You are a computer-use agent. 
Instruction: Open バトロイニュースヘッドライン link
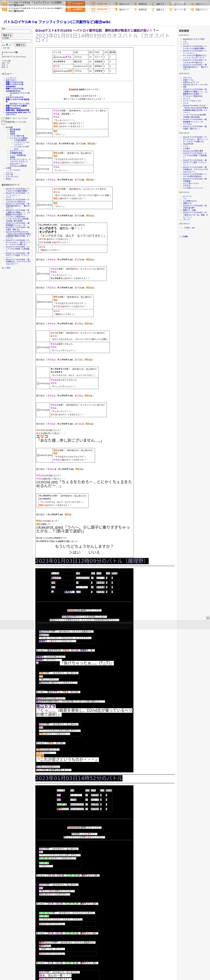pyautogui.click(x=22, y=143)
